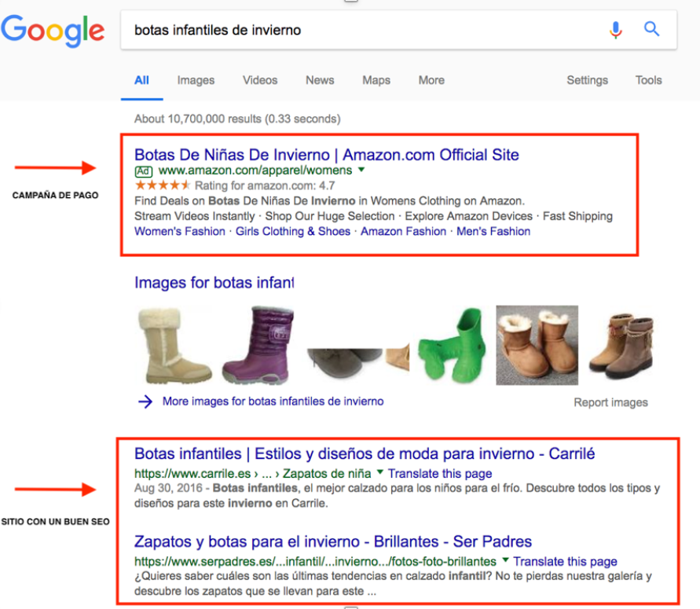This screenshot has height=609, width=700.
Task: Open the brown sheepskin boots pair thumbnail
Action: (537, 345)
